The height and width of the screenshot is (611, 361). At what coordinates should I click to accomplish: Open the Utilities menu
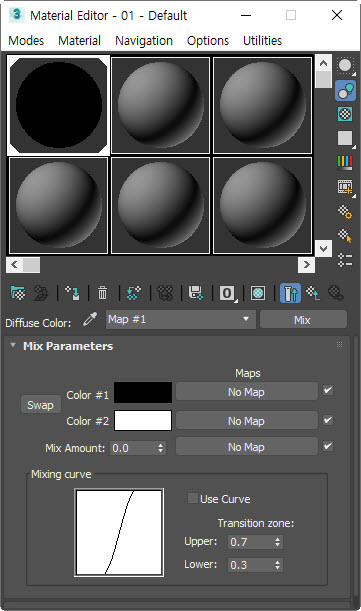(262, 41)
